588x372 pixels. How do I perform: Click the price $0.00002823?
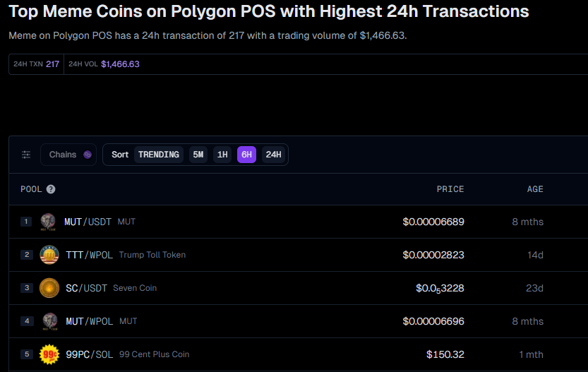(x=433, y=255)
